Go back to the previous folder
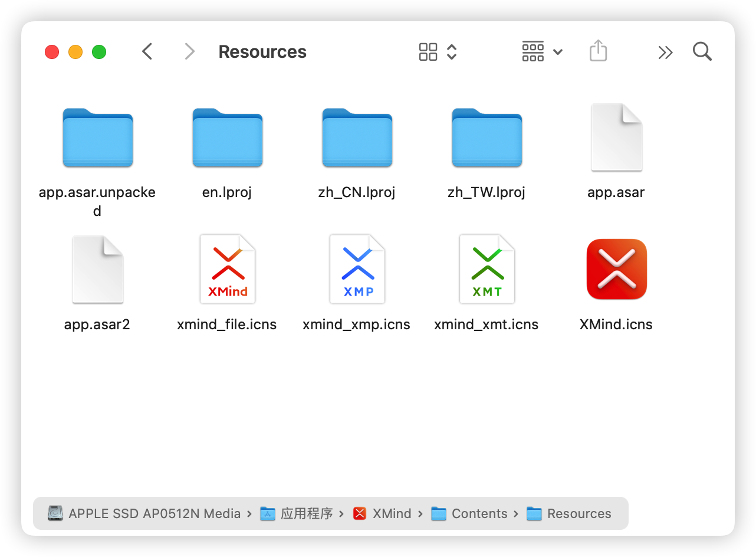756x557 pixels. (147, 51)
